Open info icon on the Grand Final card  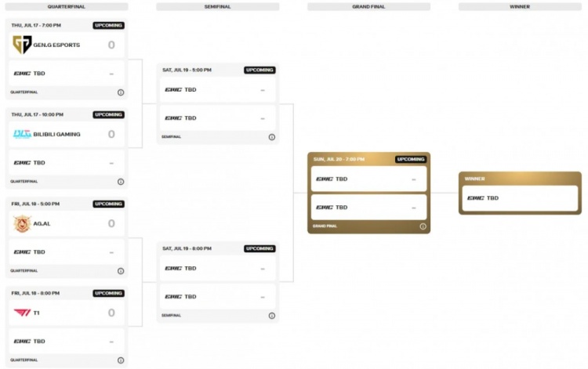pos(423,226)
